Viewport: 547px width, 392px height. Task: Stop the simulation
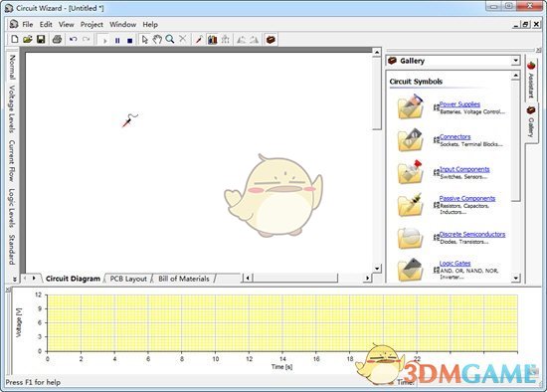point(129,41)
